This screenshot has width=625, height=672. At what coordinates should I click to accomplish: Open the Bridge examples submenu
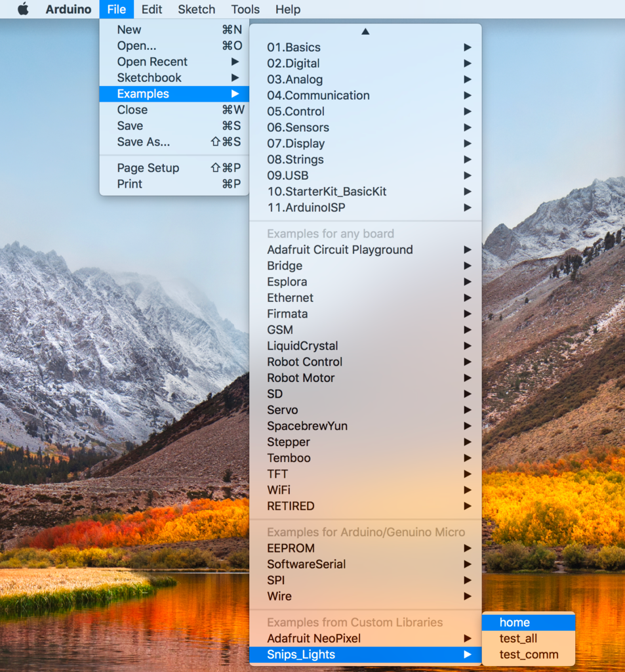click(x=365, y=266)
